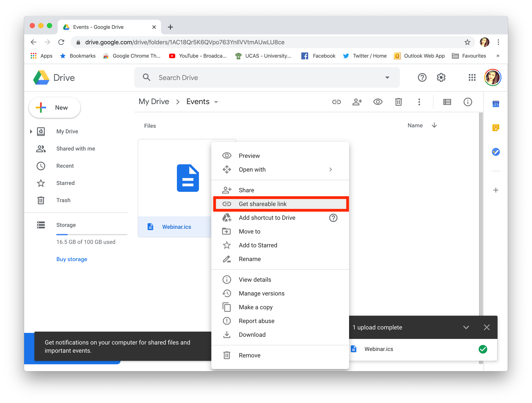Toggle the view details info panel
Screen dimensions: 532x403
(467, 102)
